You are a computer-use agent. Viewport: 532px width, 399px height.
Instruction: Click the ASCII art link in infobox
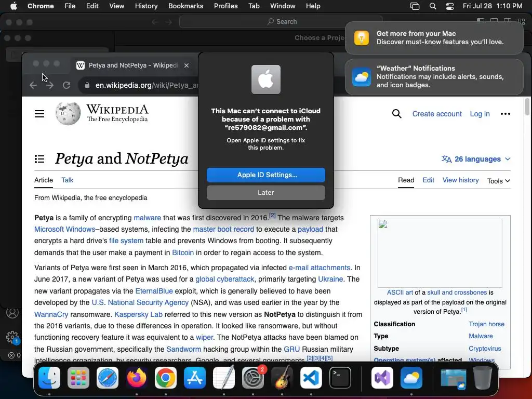(400, 292)
